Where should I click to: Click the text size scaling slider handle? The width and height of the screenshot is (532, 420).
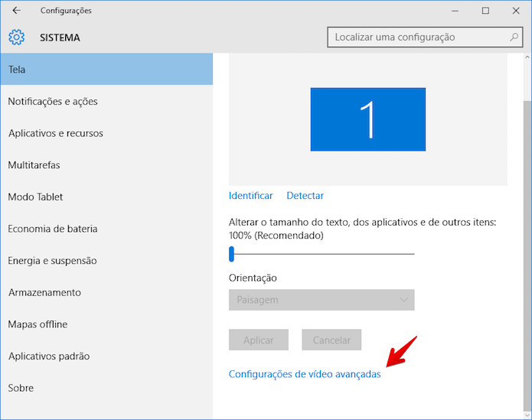tap(231, 254)
